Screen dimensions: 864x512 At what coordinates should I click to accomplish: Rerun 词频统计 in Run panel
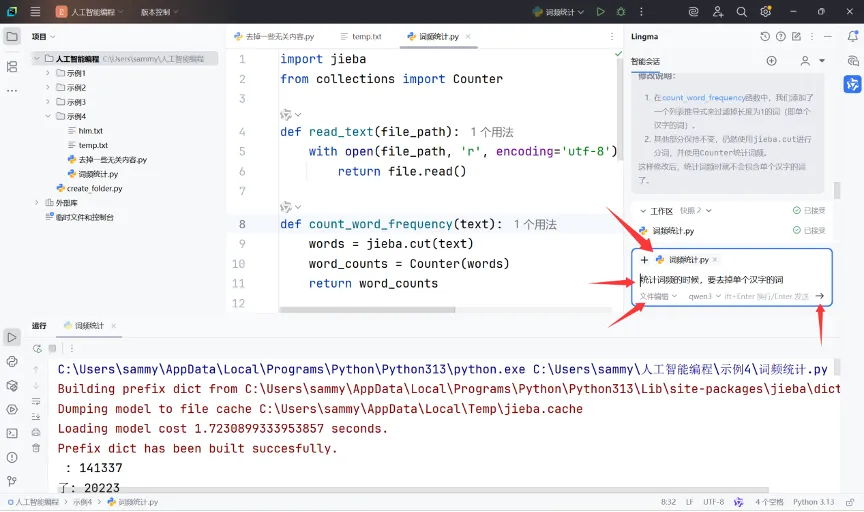[x=37, y=348]
